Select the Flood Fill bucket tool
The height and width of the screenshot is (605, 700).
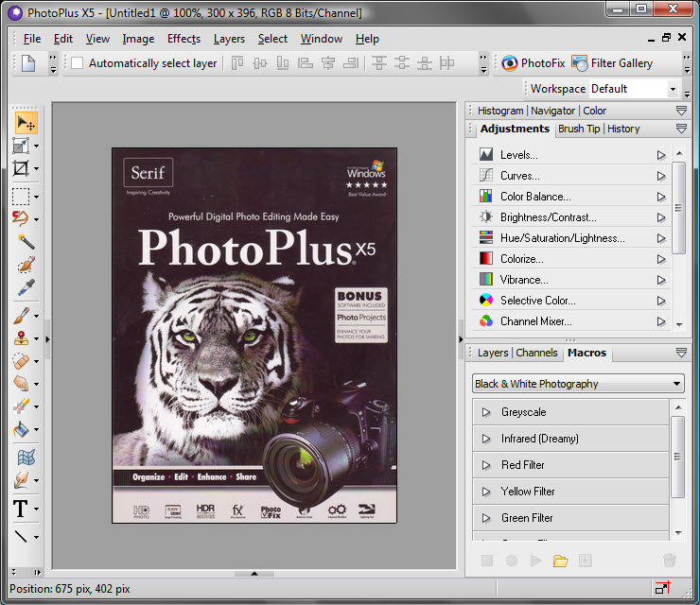coord(21,429)
